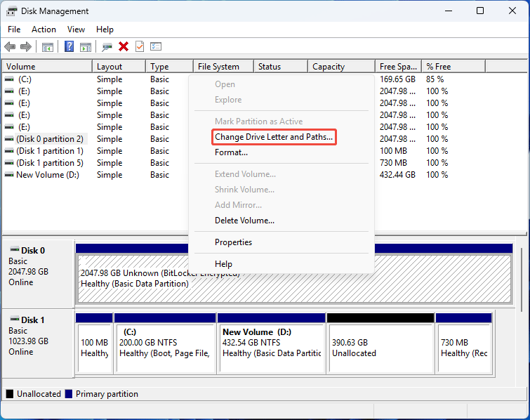530x420 pixels.
Task: Click the drive icon beside New Volume (D:) row
Action: (x=9, y=175)
